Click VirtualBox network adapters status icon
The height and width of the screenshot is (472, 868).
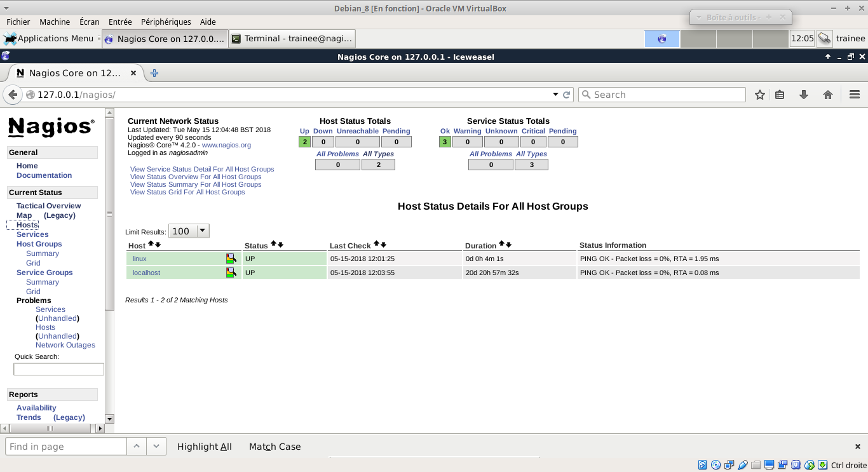click(x=729, y=465)
